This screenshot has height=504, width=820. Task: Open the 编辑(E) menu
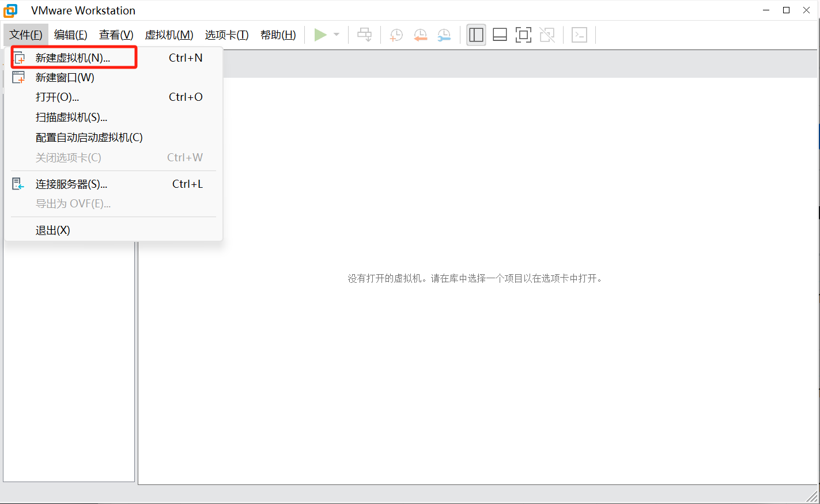[x=71, y=35]
